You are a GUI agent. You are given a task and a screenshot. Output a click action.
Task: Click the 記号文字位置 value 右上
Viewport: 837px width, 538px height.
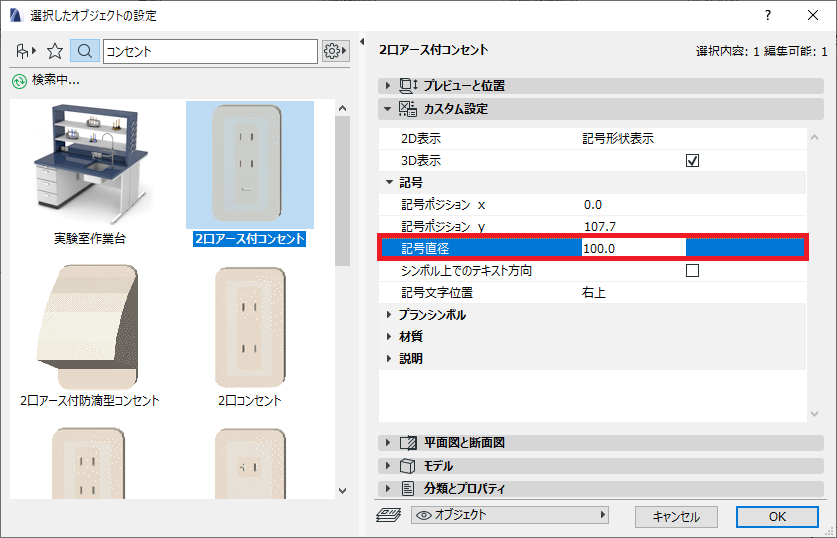594,292
